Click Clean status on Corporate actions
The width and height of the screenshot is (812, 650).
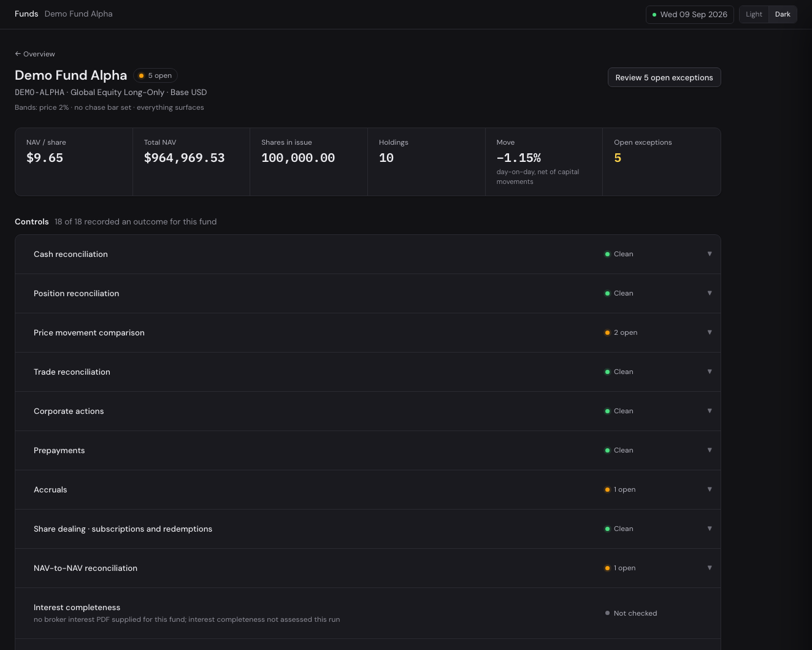point(619,411)
